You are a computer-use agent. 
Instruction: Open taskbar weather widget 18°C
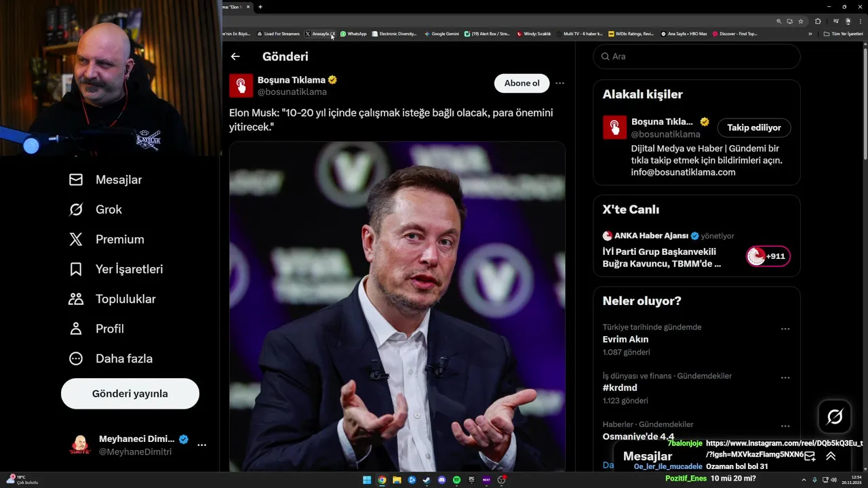click(23, 479)
